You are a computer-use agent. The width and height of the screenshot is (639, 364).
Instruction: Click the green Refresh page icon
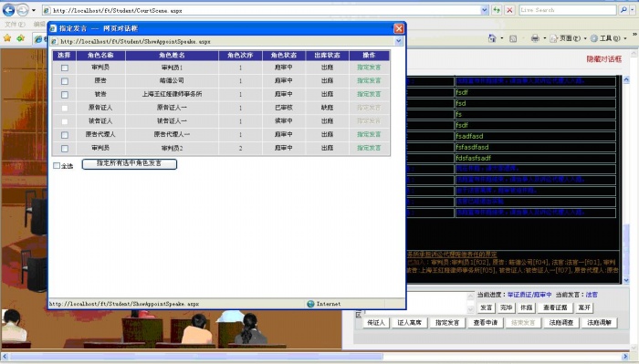coord(497,10)
